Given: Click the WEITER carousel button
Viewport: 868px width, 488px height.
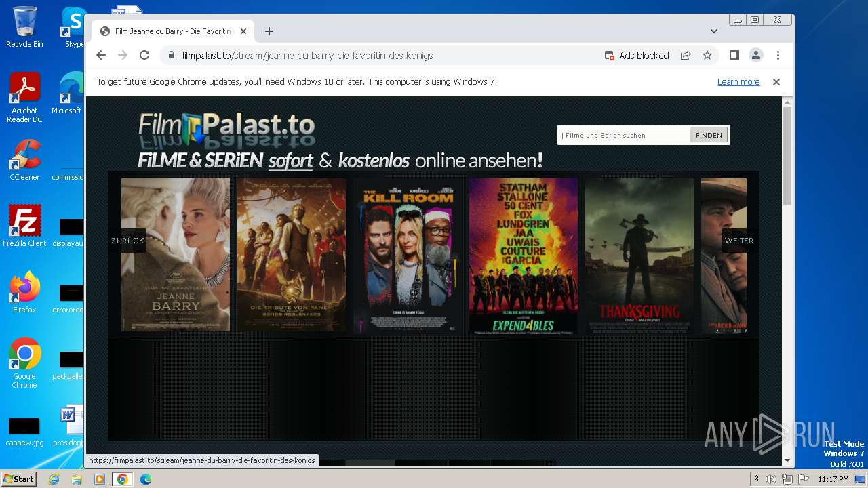Looking at the screenshot, I should (739, 241).
